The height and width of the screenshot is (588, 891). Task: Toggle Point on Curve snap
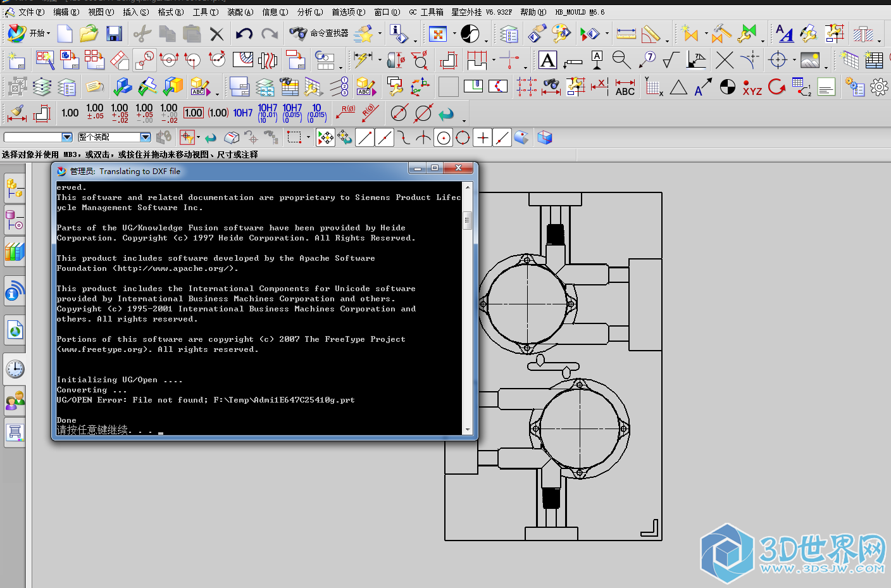(502, 137)
